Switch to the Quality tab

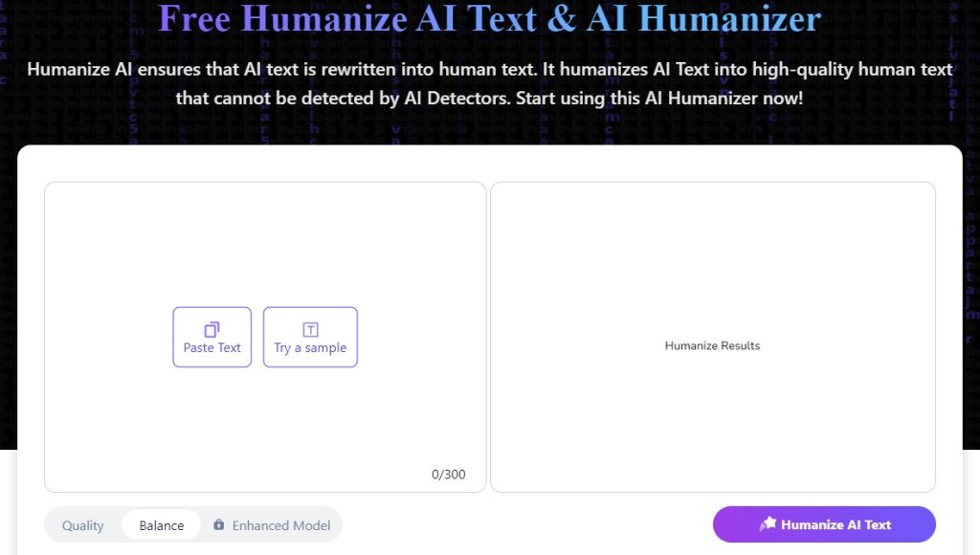tap(82, 524)
